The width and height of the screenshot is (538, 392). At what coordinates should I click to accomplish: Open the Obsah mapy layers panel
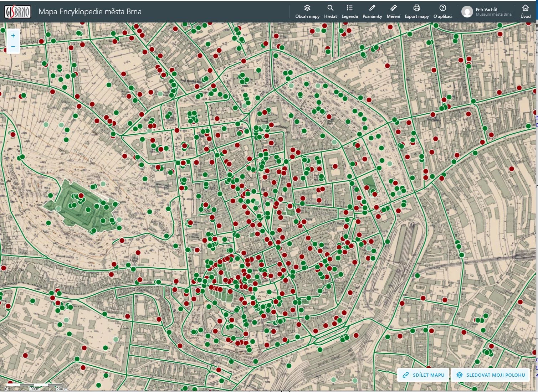307,11
